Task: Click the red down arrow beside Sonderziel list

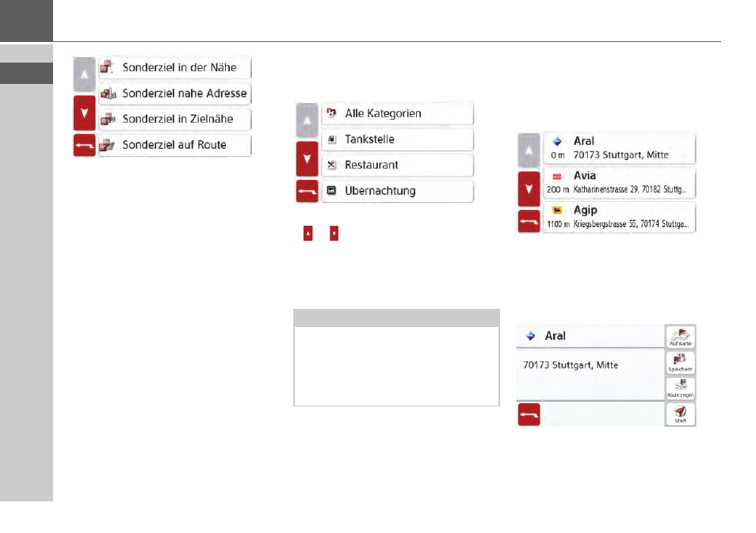Action: pos(84,113)
